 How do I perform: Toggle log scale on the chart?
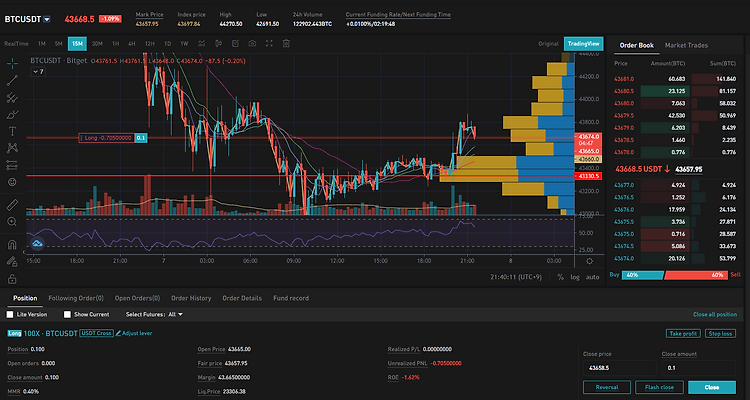click(575, 277)
